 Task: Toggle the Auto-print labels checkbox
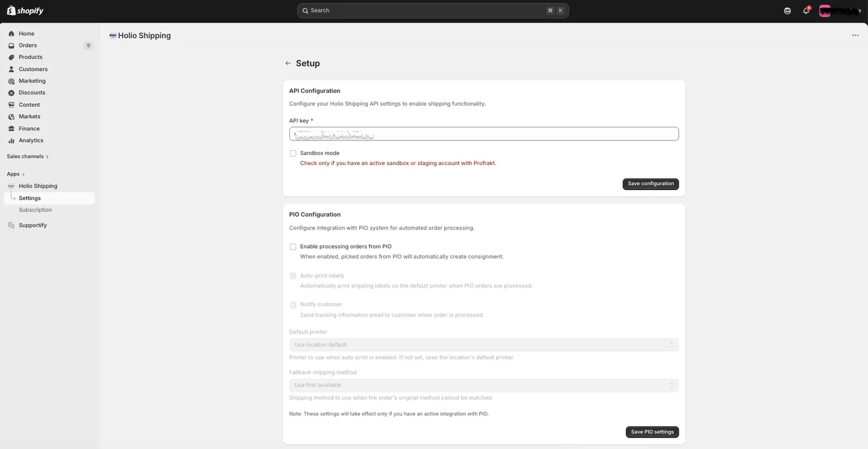point(293,276)
